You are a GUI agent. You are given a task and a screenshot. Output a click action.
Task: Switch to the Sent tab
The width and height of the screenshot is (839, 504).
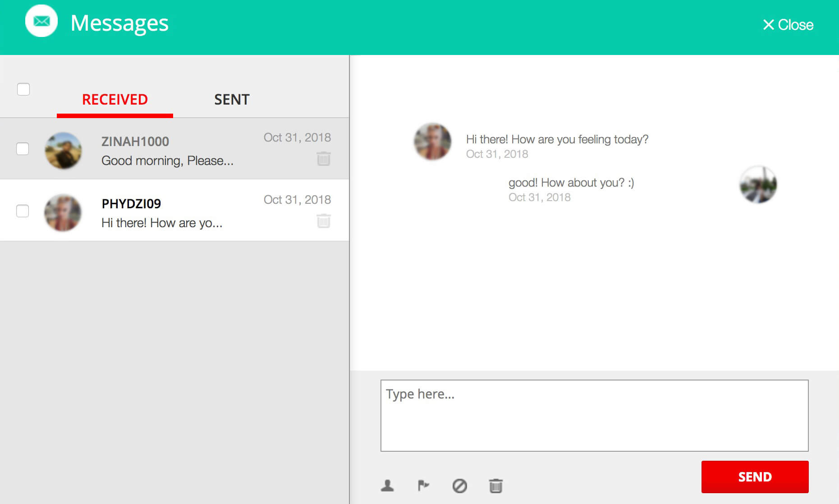coord(232,100)
